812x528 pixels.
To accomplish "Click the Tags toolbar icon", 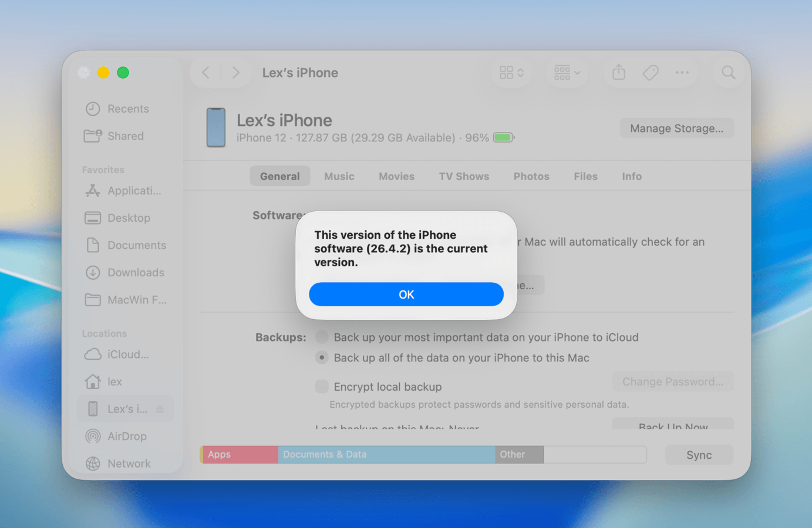I will (651, 73).
